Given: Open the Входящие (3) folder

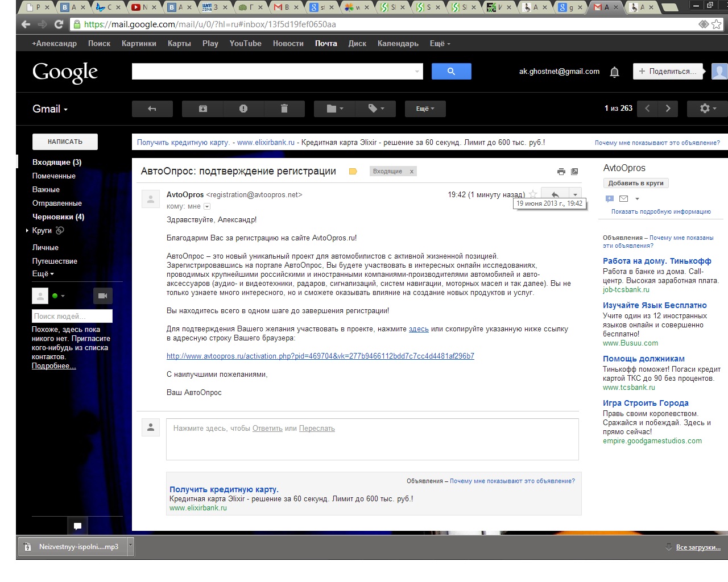Looking at the screenshot, I should pos(57,162).
